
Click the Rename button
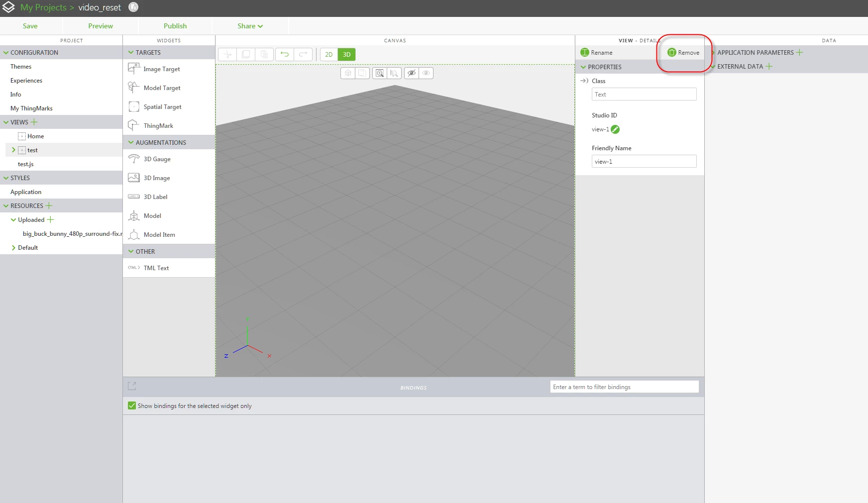point(597,52)
